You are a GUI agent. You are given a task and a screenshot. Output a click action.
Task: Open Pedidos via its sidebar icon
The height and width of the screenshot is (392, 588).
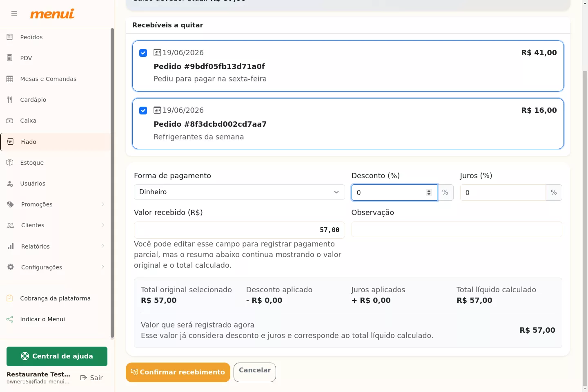10,37
